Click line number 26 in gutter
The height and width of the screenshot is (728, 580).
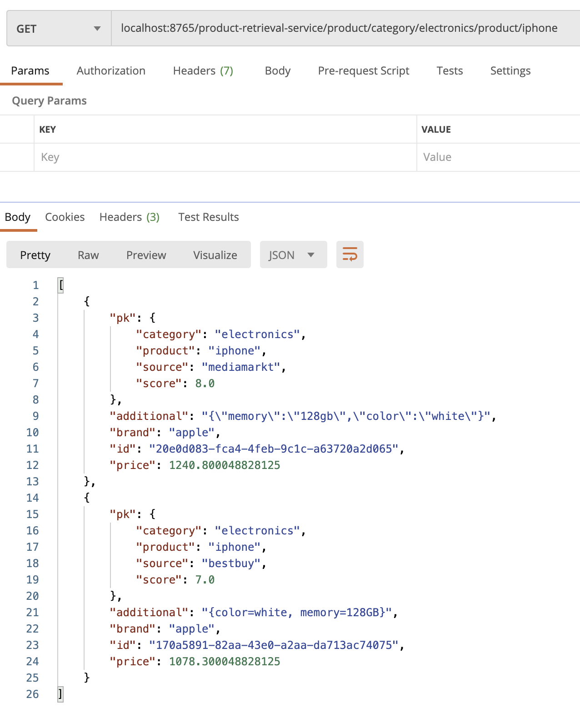(32, 694)
